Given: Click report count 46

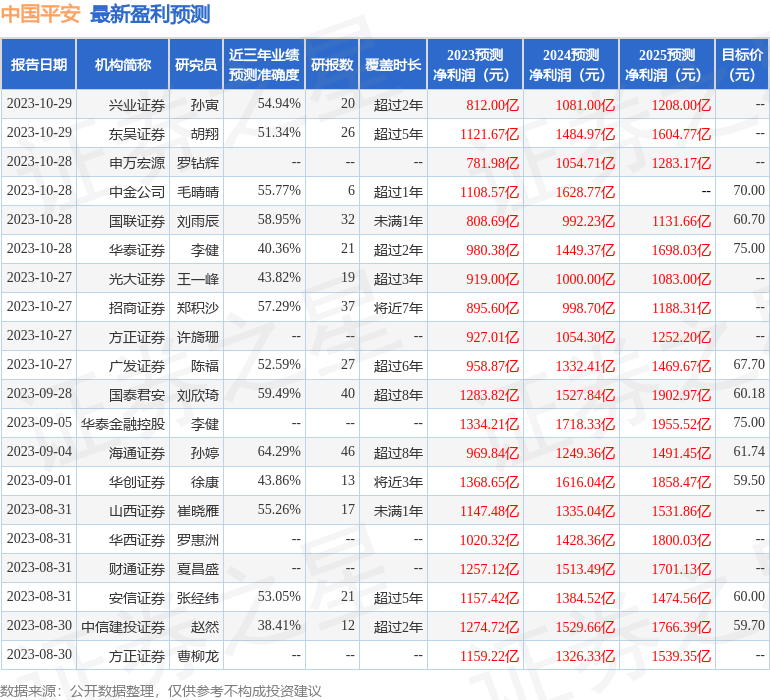Looking at the screenshot, I should [348, 451].
